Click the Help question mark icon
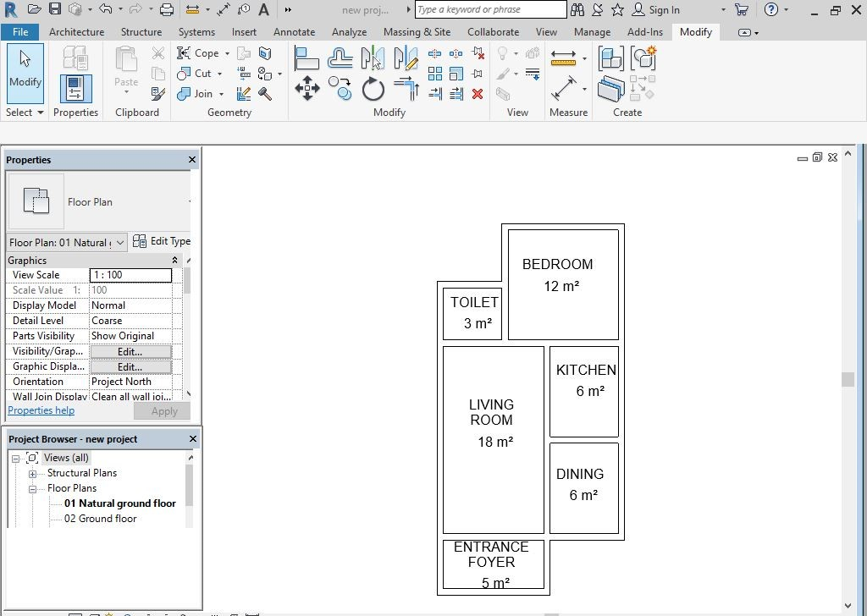 [x=770, y=9]
